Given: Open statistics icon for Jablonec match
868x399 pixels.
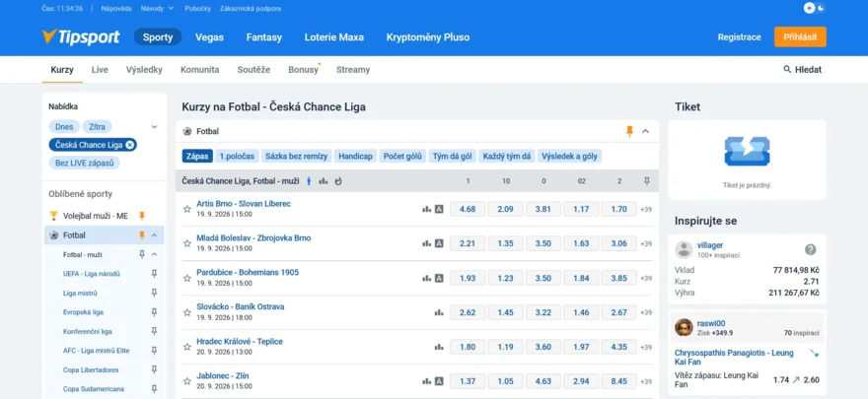Looking at the screenshot, I should (427, 381).
